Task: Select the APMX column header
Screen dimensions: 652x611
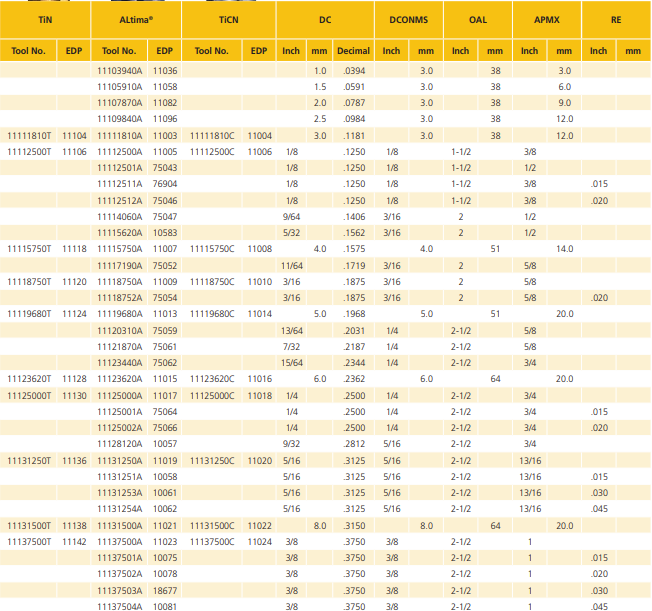Action: tap(547, 20)
